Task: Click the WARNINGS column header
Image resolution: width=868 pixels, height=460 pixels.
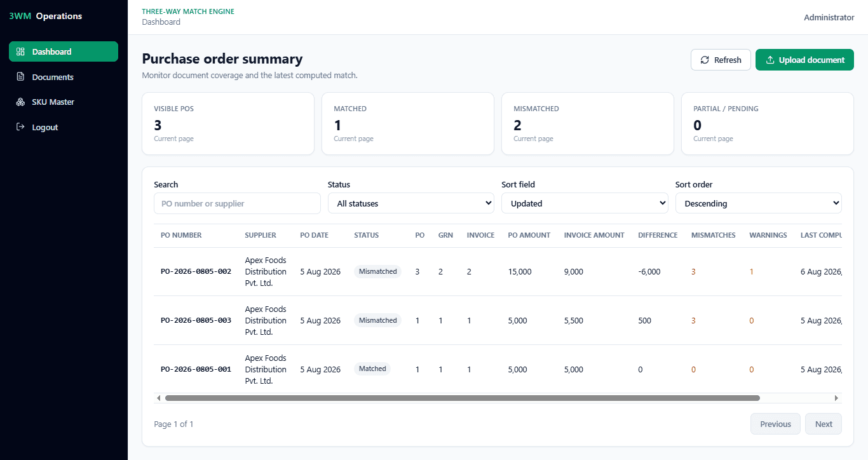Action: (768, 235)
